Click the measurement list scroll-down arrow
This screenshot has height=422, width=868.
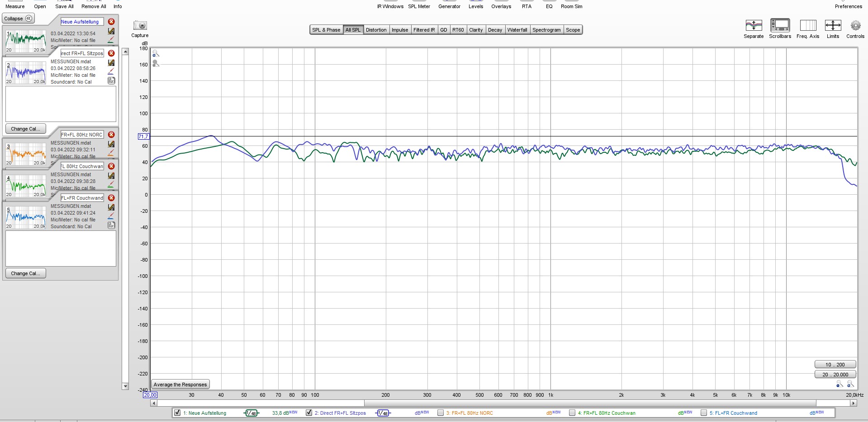tap(125, 386)
